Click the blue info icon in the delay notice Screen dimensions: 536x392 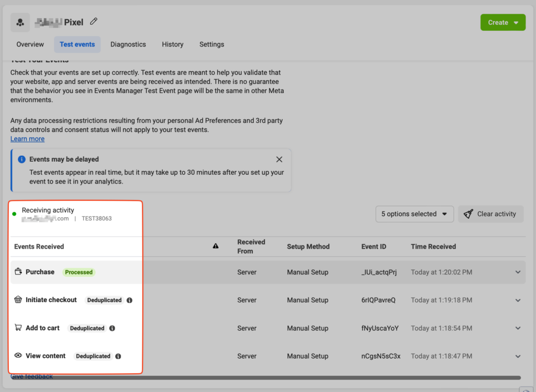pos(21,159)
